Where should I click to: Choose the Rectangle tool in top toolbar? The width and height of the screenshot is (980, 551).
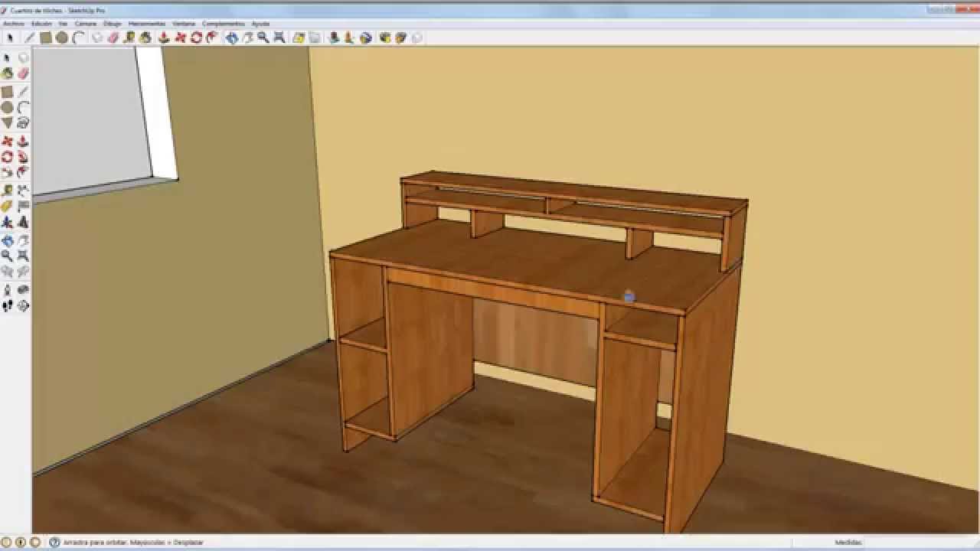[46, 37]
